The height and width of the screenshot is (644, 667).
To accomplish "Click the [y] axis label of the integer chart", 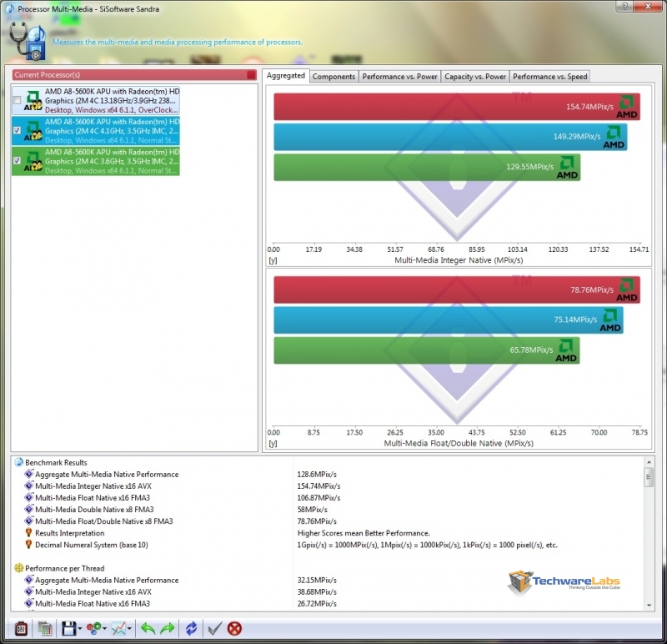I will point(273,260).
